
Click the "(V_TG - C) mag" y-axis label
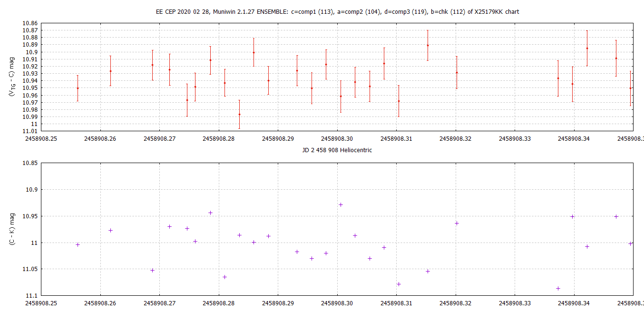pos(12,77)
